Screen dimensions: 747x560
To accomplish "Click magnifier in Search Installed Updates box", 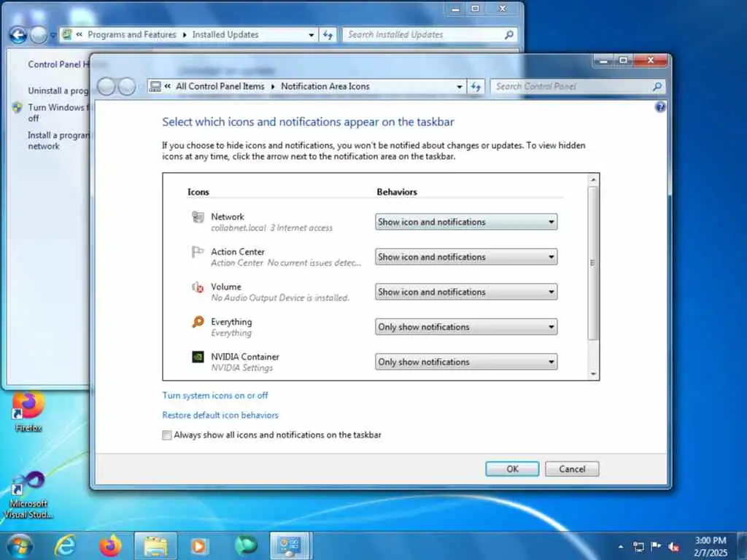I will [x=508, y=35].
